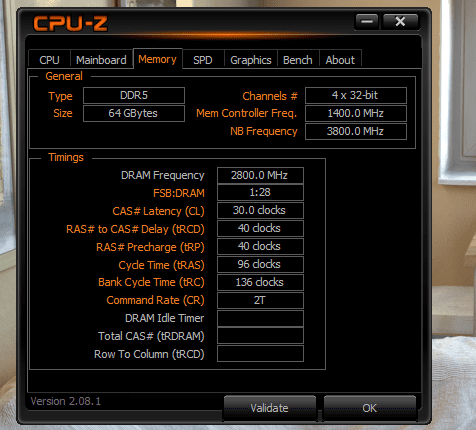
Task: Click the CPU-Z logo
Action: click(x=70, y=24)
